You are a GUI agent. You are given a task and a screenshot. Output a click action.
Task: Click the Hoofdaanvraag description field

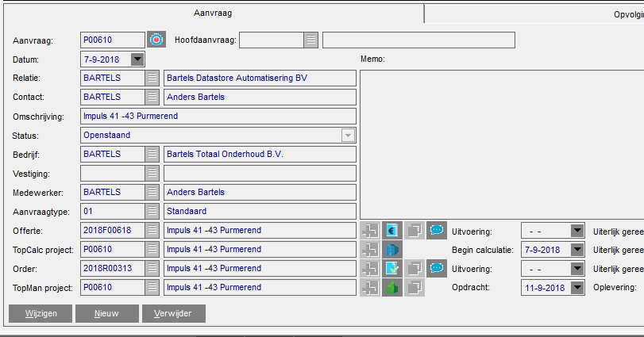pyautogui.click(x=418, y=40)
